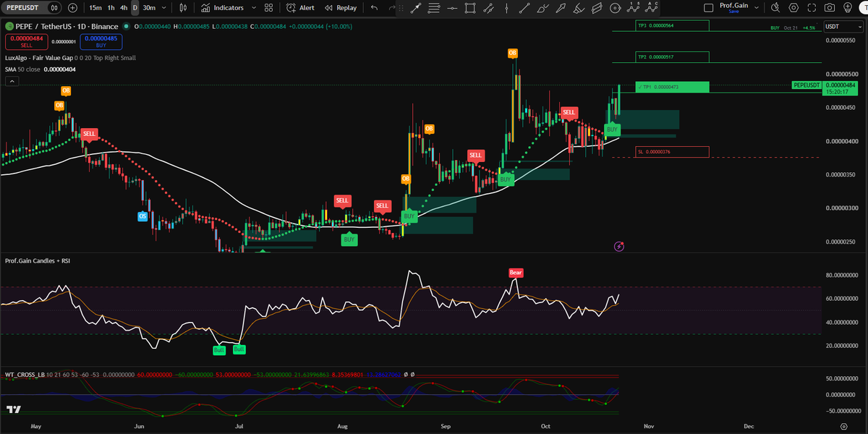Start bar Replay mode
This screenshot has width=868, height=434.
coord(341,7)
